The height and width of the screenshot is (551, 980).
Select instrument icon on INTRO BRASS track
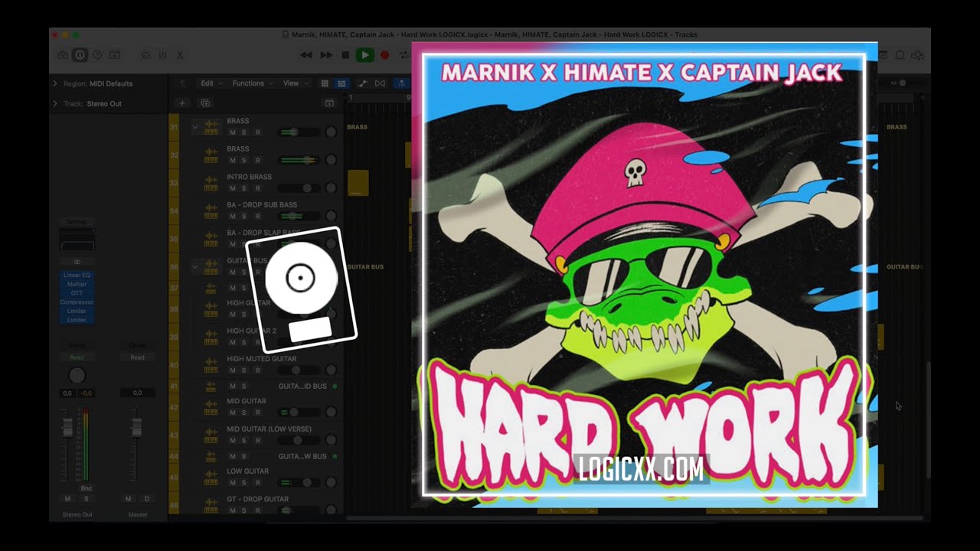pyautogui.click(x=211, y=183)
